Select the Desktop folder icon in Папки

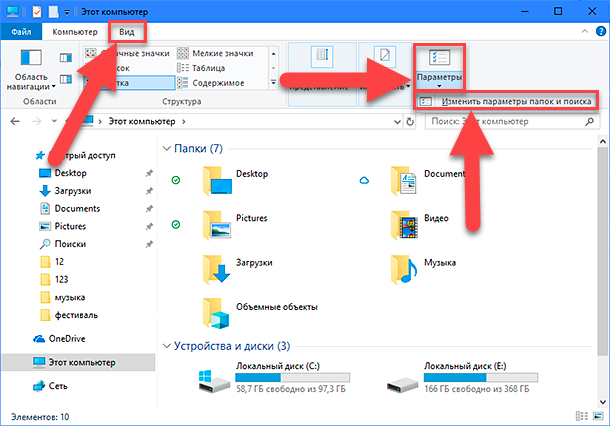tap(217, 181)
